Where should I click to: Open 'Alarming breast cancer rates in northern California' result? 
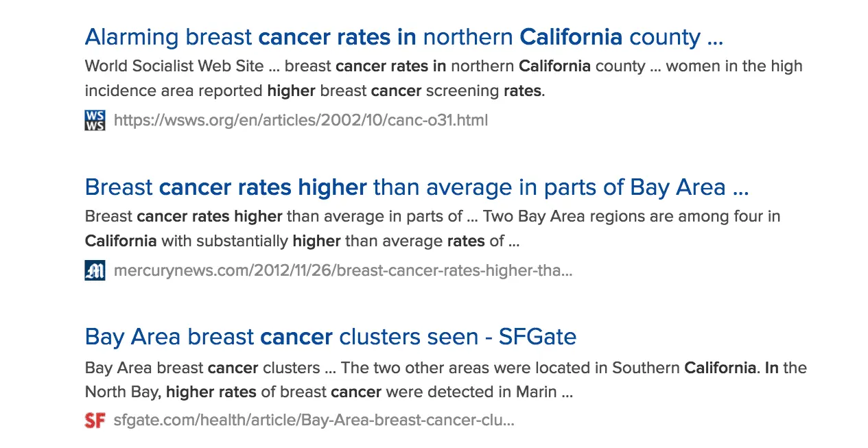[x=403, y=37]
